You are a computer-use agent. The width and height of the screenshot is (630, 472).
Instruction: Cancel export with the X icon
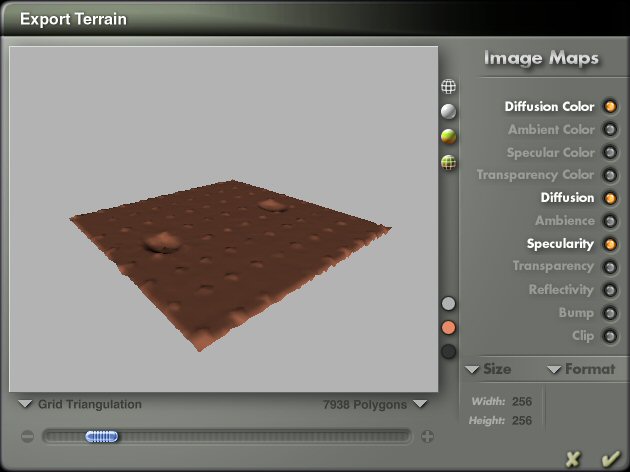tap(573, 459)
